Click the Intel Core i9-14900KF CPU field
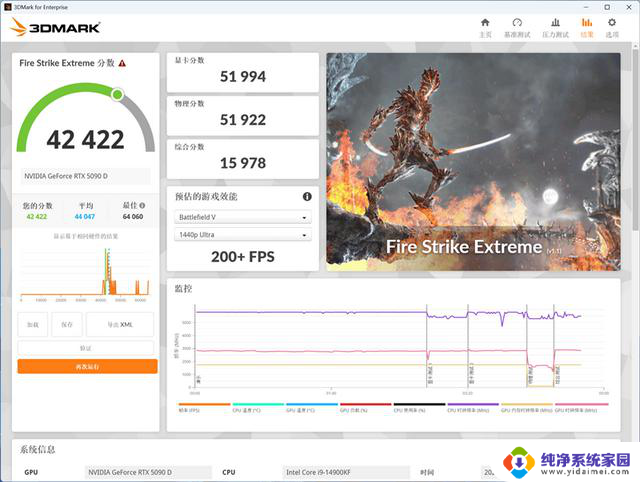The image size is (640, 482). (x=346, y=472)
